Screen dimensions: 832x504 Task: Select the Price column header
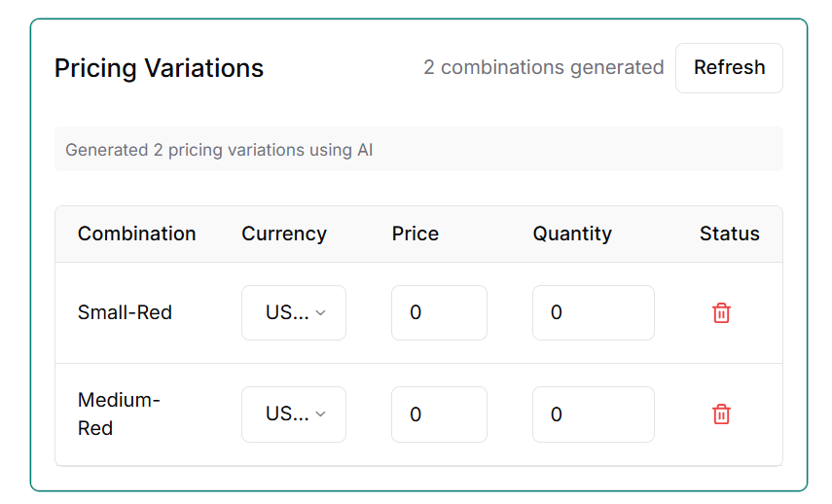pyautogui.click(x=416, y=234)
